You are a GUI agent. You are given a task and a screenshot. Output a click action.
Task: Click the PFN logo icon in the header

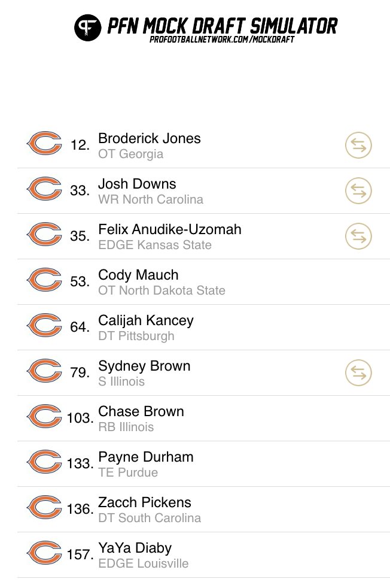pos(87,28)
